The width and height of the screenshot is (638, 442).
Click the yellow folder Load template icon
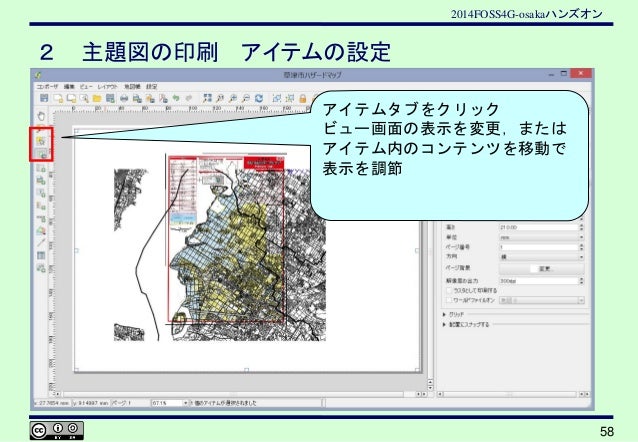point(97,98)
